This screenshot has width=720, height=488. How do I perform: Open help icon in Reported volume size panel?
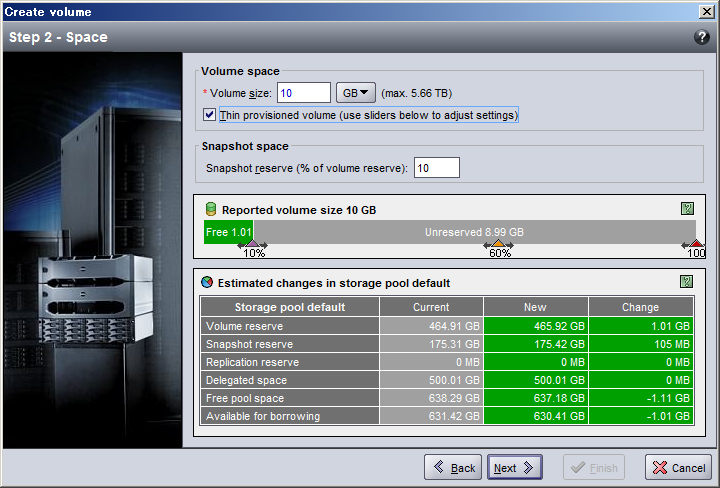tap(687, 209)
